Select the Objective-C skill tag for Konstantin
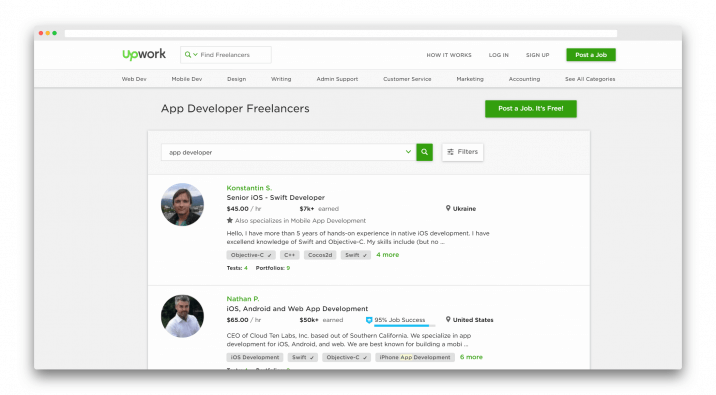The width and height of the screenshot is (716, 395). (251, 255)
